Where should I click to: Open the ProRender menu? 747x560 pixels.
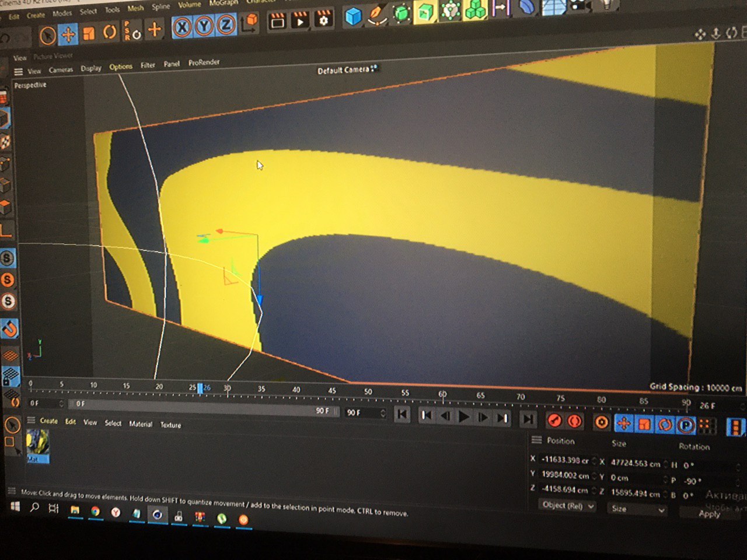pos(204,62)
